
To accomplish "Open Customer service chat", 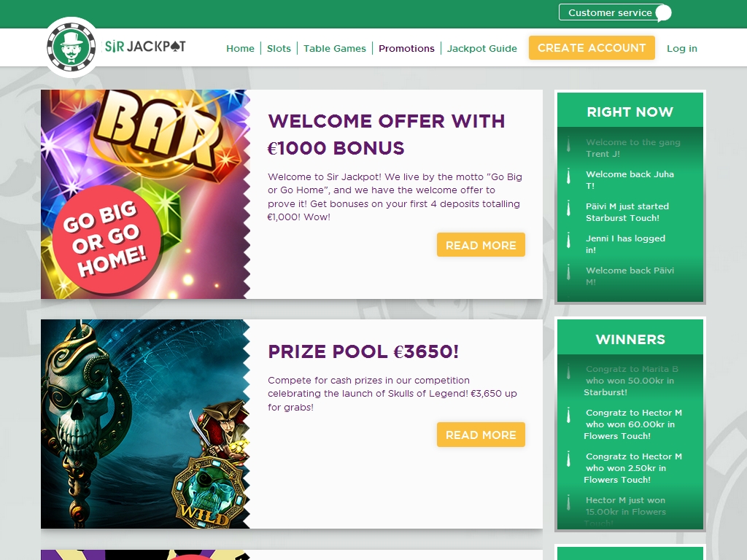I will [x=614, y=13].
